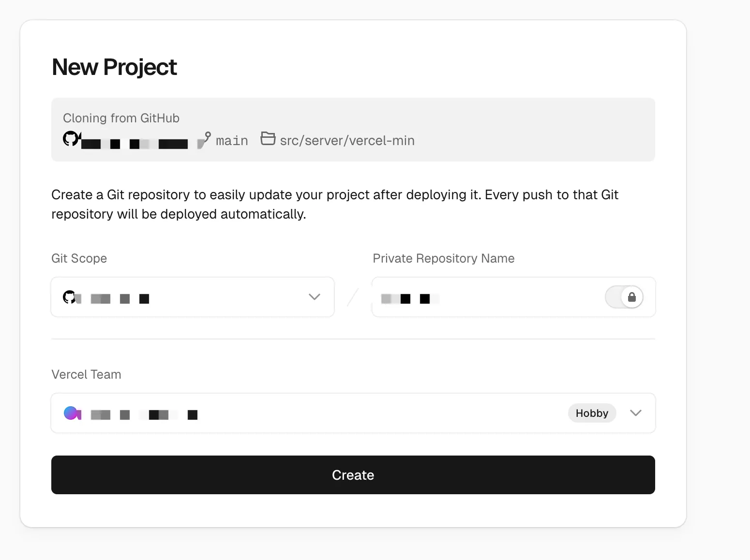The image size is (750, 560).
Task: Click the GitHub logo in the cloning source row
Action: 71,139
